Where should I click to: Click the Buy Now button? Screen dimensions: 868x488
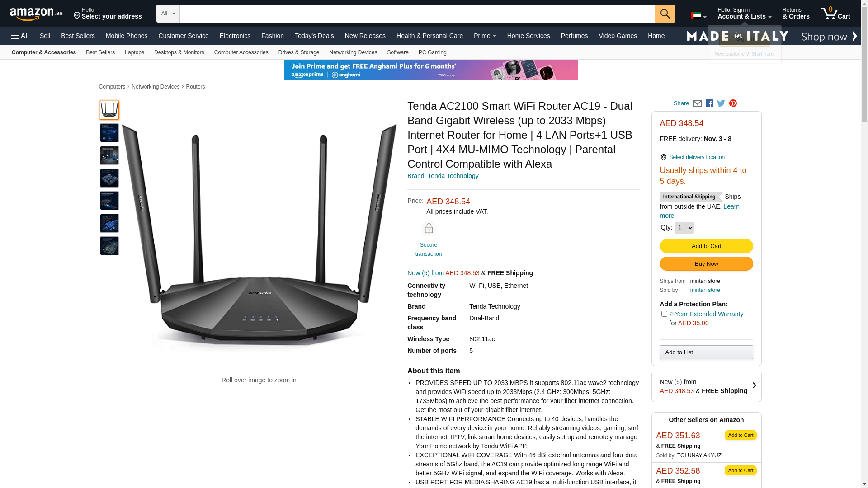[x=706, y=264]
